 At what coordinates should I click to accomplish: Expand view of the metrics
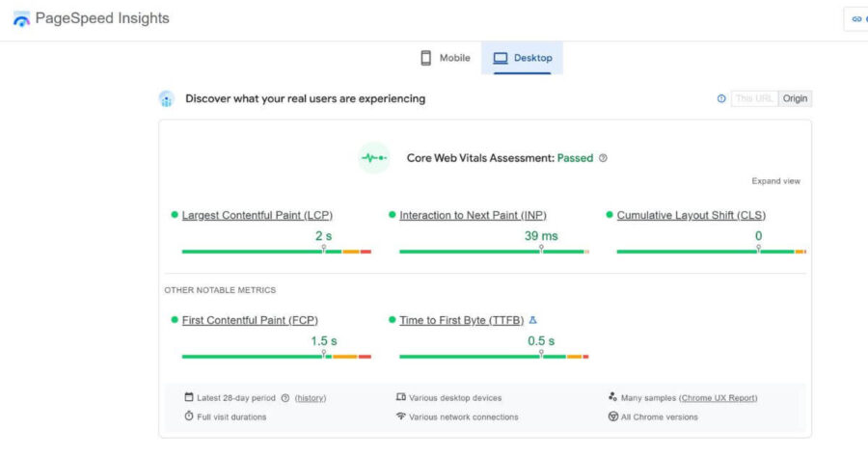(775, 181)
